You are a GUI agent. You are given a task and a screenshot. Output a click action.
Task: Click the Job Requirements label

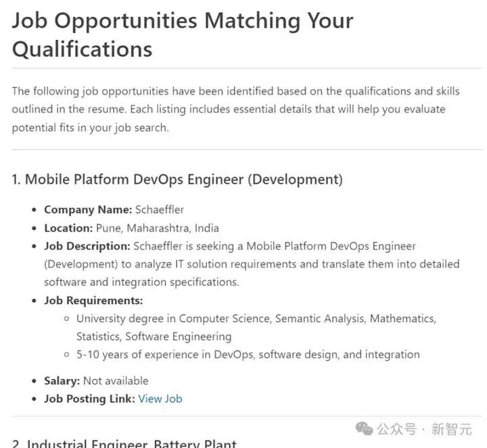93,301
